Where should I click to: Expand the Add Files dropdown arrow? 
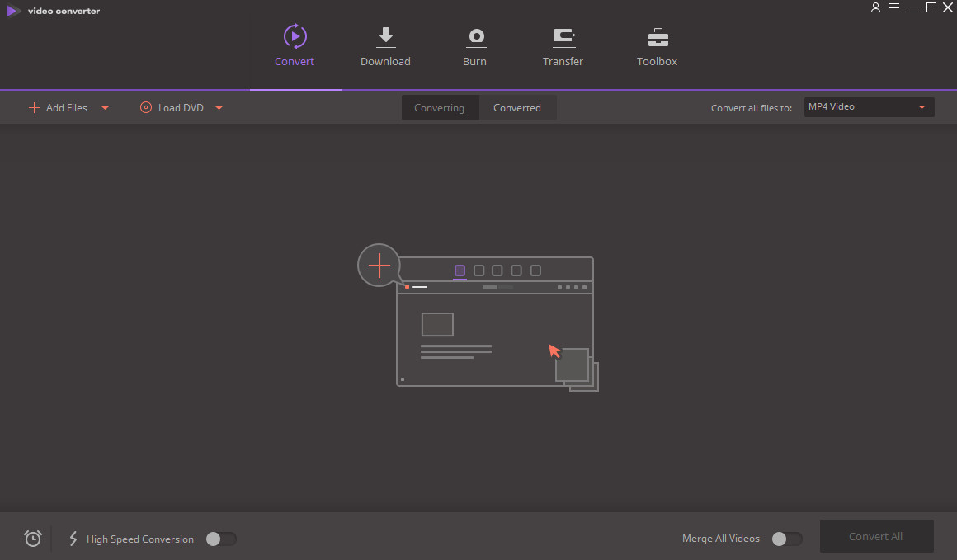[x=105, y=108]
